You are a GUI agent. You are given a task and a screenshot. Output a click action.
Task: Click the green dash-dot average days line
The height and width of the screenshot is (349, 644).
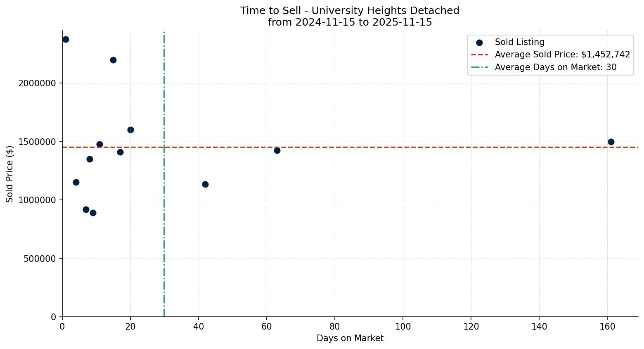(164, 248)
